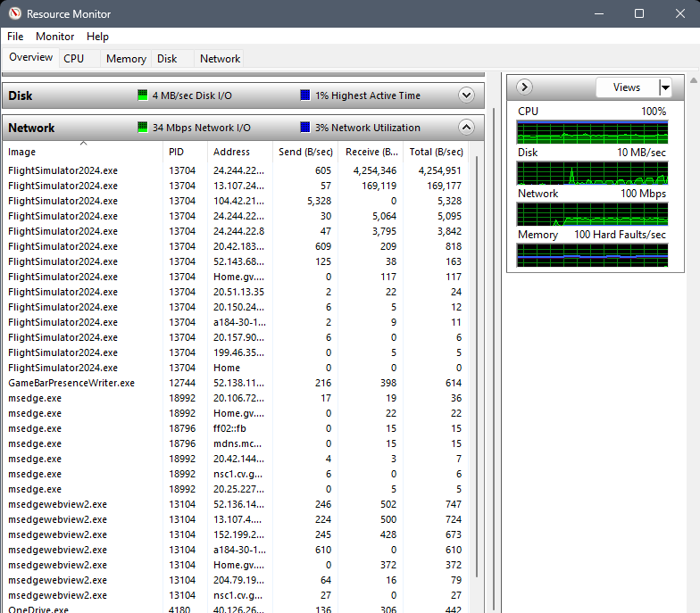Sort by Total (B/sec) column header
The height and width of the screenshot is (613, 700).
point(436,152)
